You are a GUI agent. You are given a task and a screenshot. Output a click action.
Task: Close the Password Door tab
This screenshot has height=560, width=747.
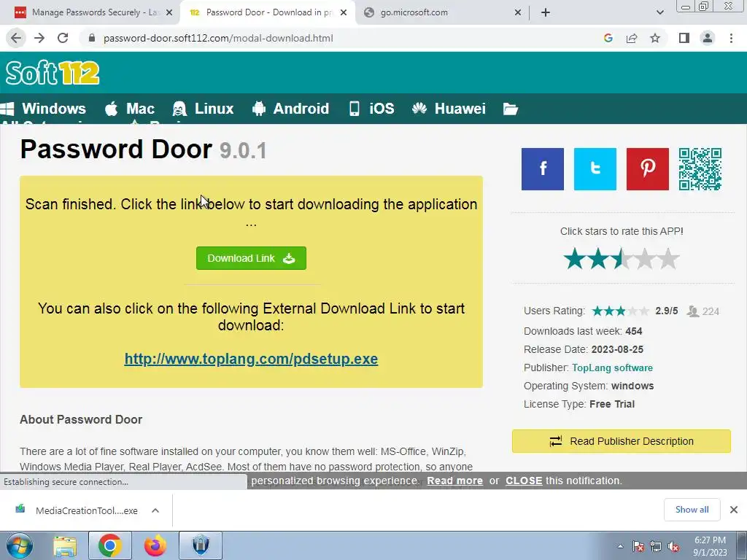[x=344, y=12]
